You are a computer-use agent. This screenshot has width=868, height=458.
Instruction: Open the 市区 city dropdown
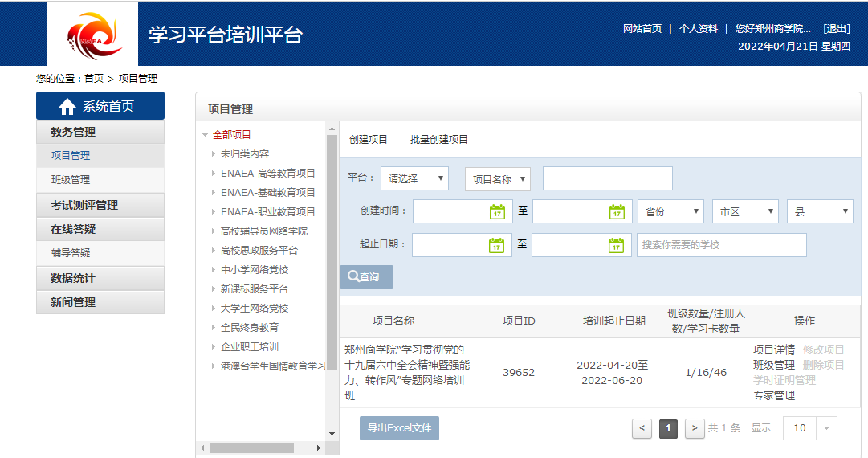744,212
